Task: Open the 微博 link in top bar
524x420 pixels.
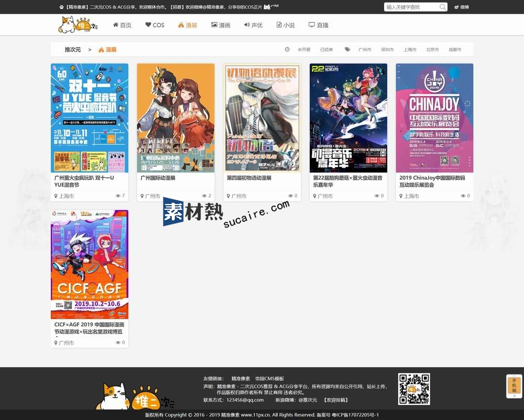Action: (x=462, y=7)
